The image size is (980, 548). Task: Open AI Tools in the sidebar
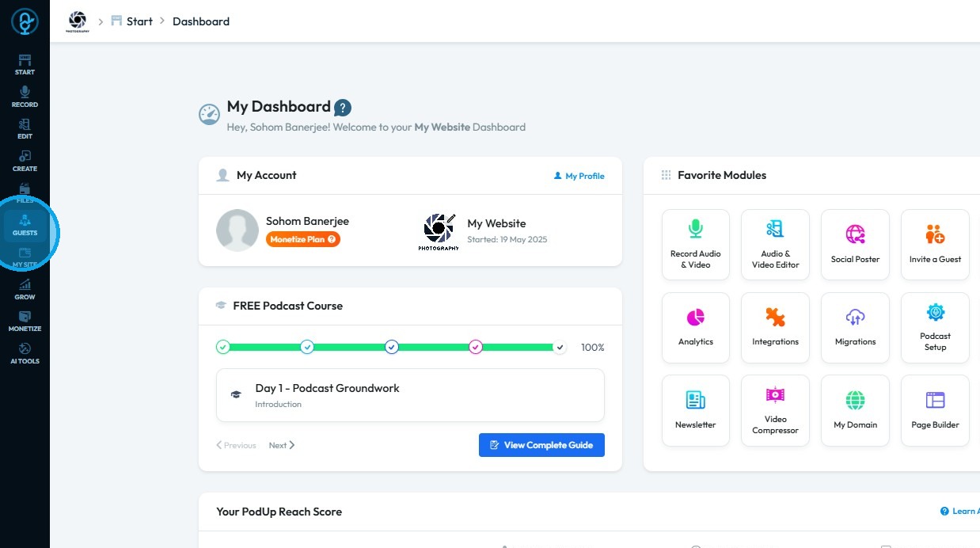click(25, 353)
